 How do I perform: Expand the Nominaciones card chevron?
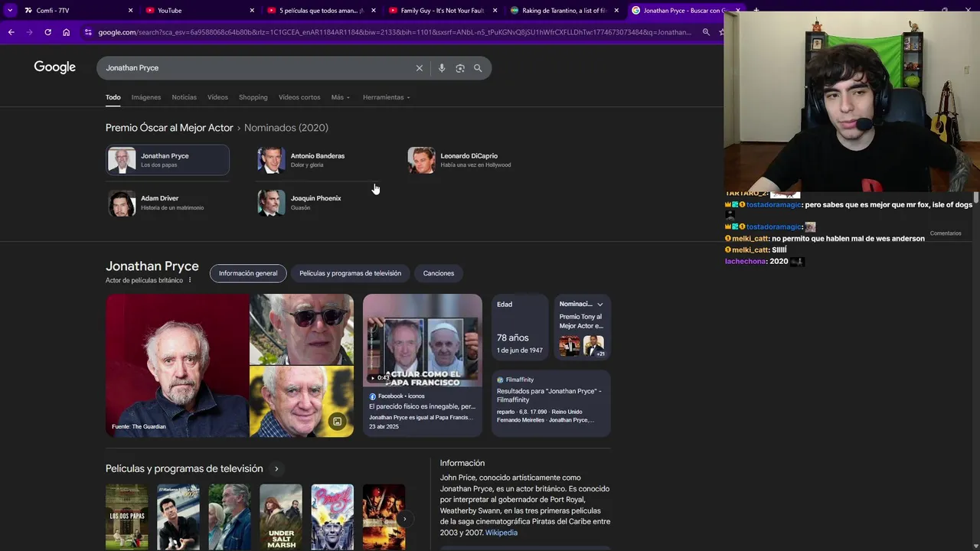point(599,305)
